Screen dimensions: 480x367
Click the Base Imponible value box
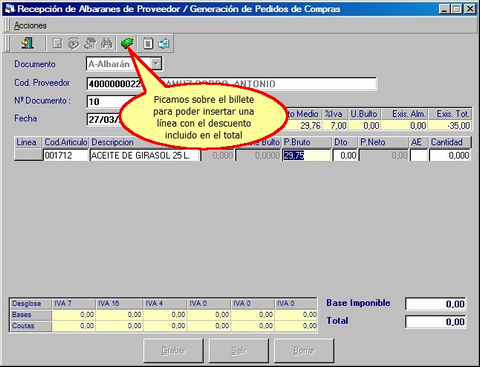[436, 304]
